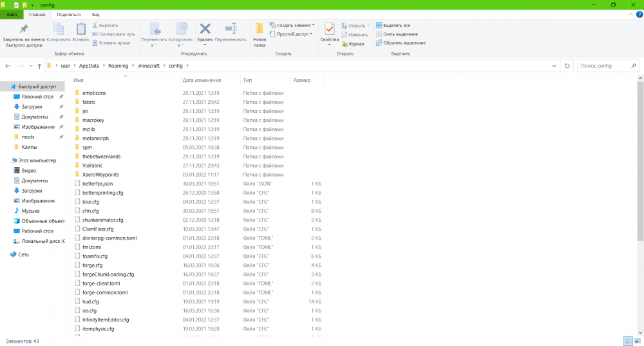Collapse the ribbon with the chevron
The width and height of the screenshot is (644, 346).
[631, 14]
